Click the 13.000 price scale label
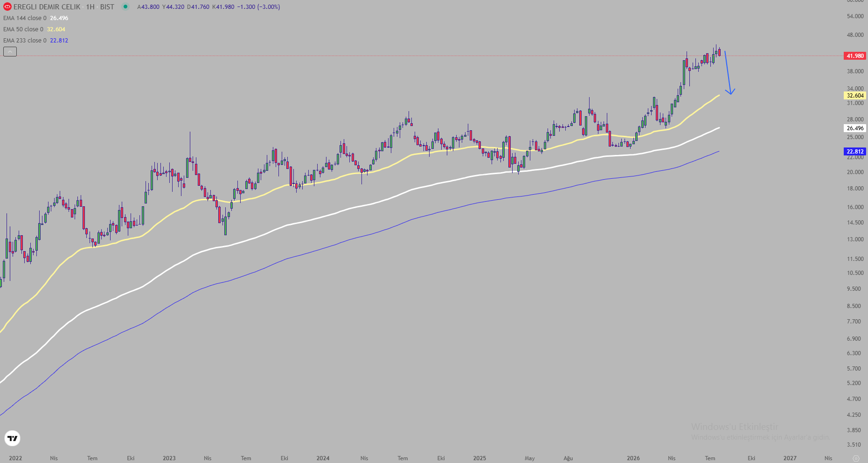The image size is (868, 463). (x=855, y=239)
